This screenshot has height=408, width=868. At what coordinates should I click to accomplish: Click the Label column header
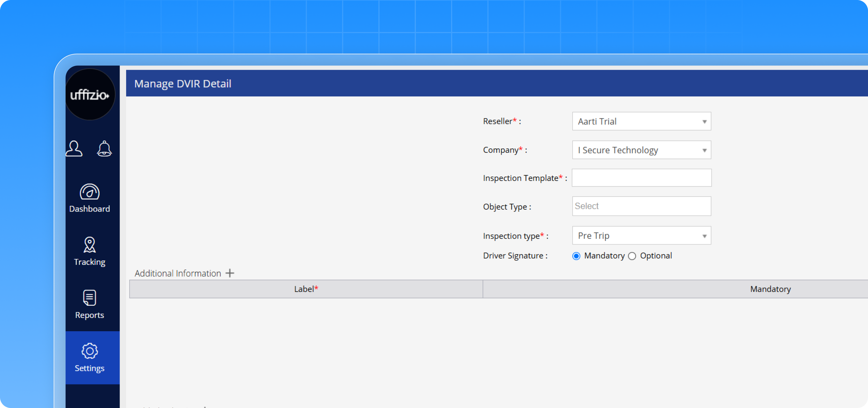click(x=305, y=289)
